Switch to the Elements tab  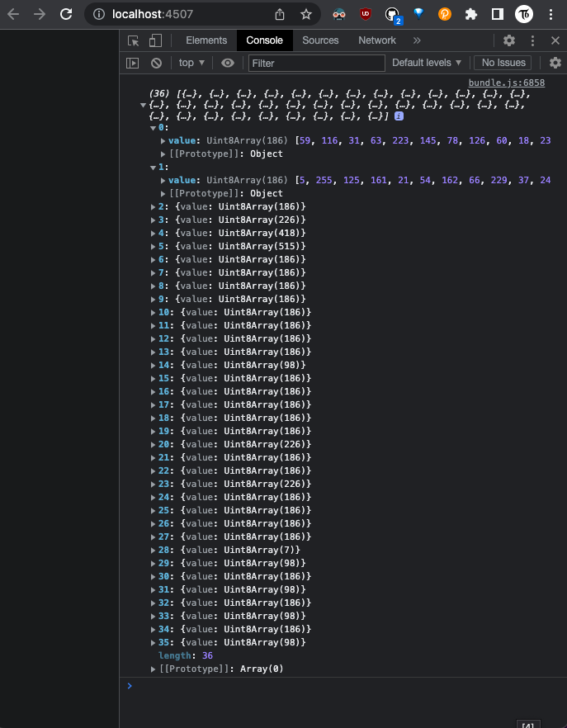tap(206, 40)
